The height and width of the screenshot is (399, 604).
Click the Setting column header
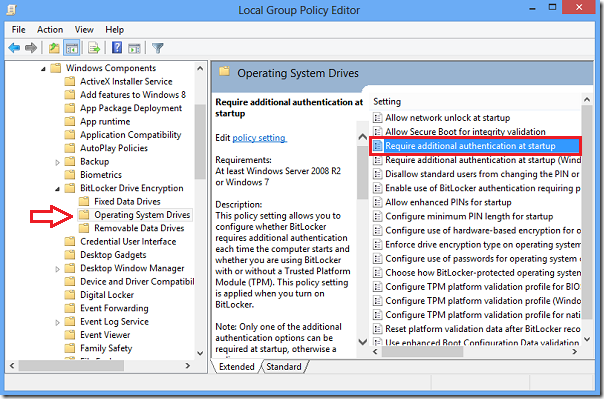[387, 102]
